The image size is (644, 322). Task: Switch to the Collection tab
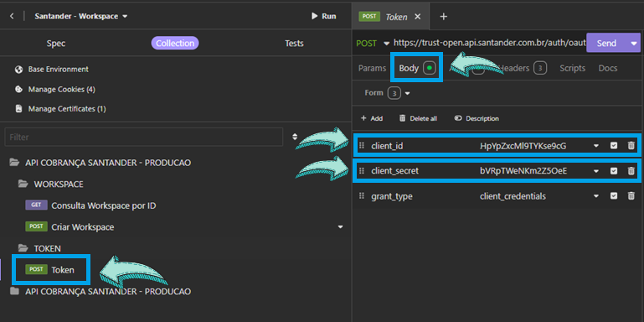pos(175,43)
